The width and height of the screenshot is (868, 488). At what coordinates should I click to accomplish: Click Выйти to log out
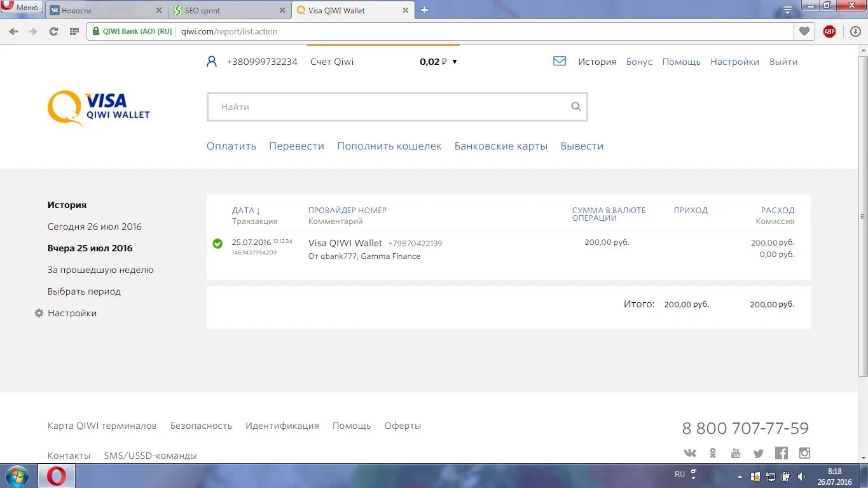(783, 62)
